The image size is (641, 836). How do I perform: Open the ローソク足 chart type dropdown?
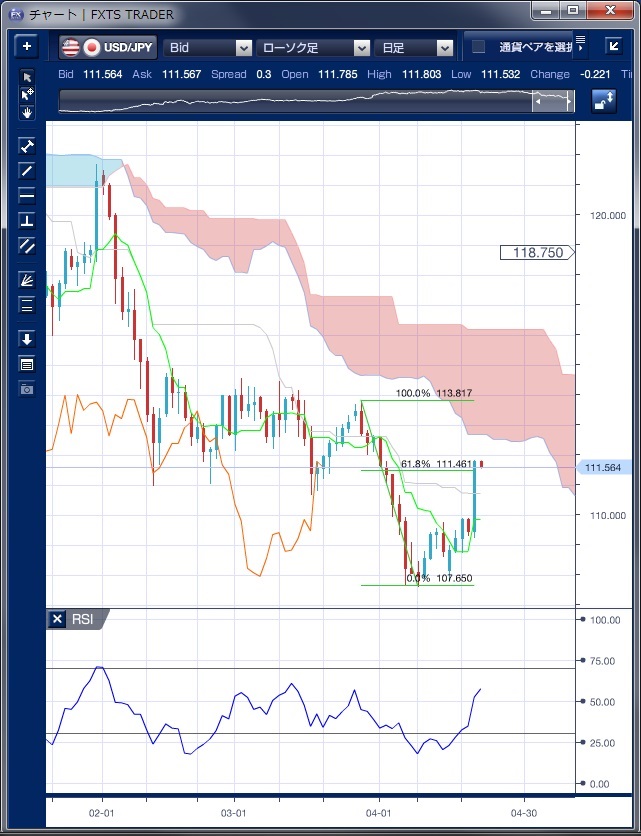coord(313,47)
